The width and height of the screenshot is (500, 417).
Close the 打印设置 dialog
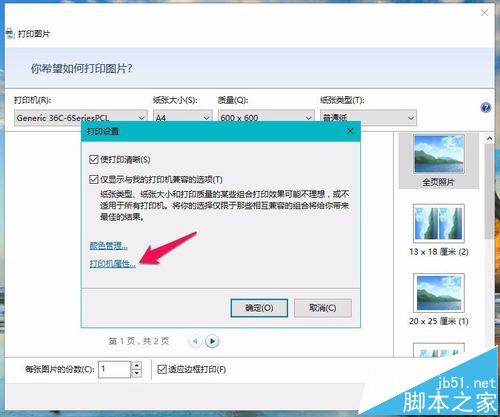pyautogui.click(x=350, y=131)
